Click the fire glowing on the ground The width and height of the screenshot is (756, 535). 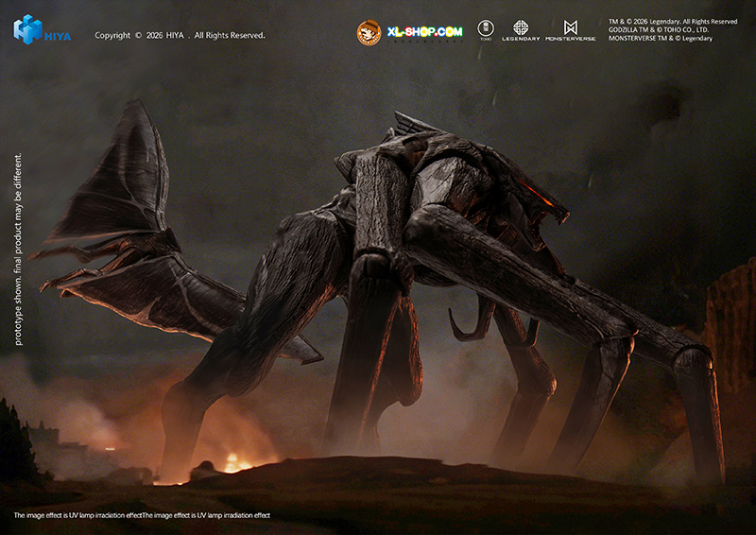click(232, 463)
